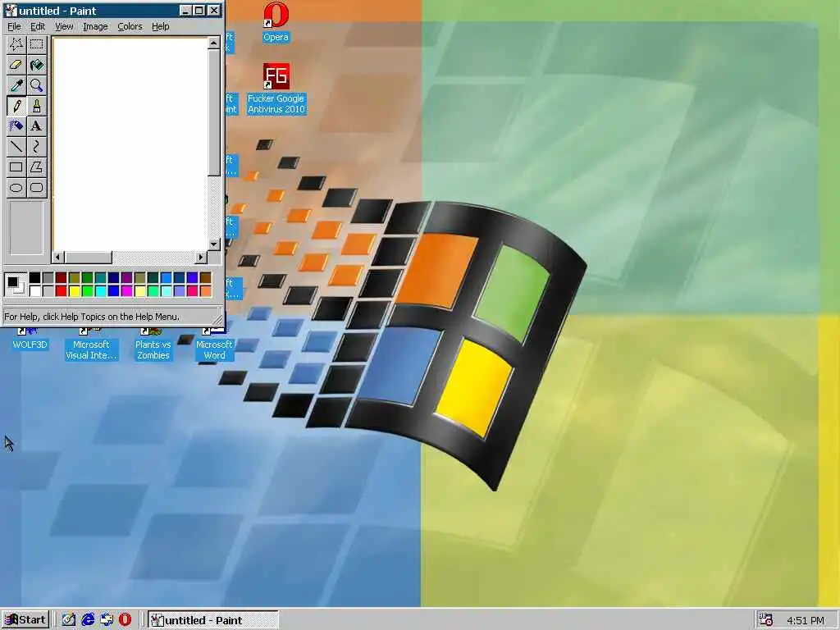
Task: Open the Edit menu
Action: tap(38, 26)
